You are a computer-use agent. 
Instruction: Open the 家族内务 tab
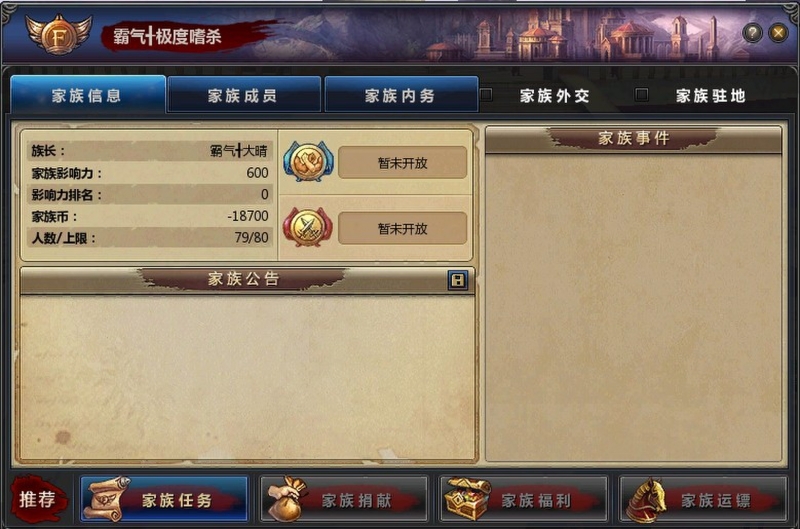[401, 95]
